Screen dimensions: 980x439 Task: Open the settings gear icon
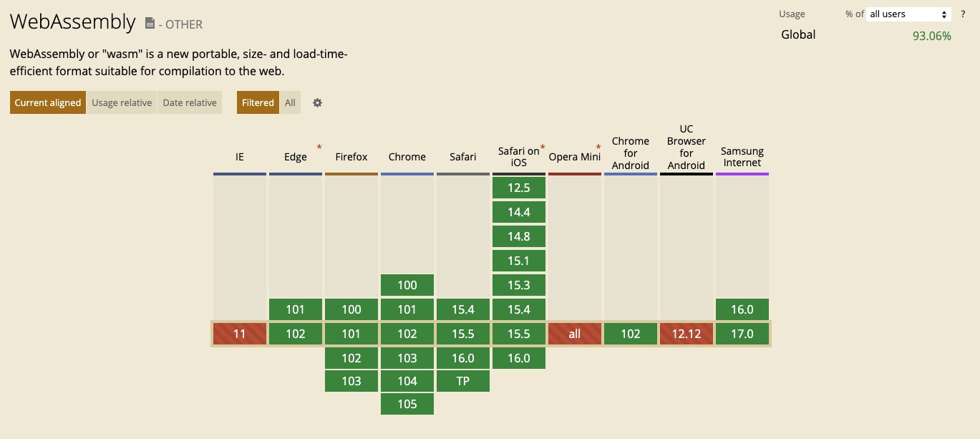[x=317, y=102]
